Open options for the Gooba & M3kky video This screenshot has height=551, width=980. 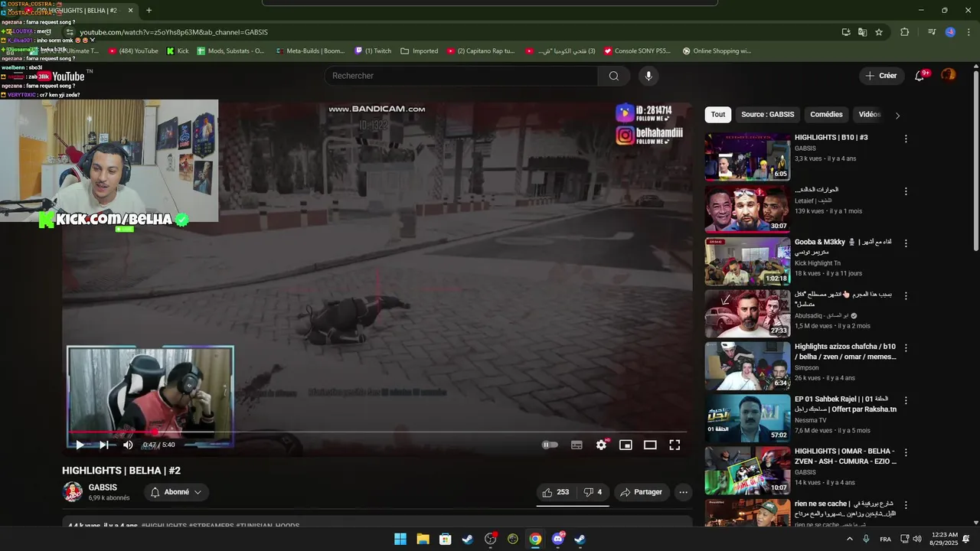(906, 243)
